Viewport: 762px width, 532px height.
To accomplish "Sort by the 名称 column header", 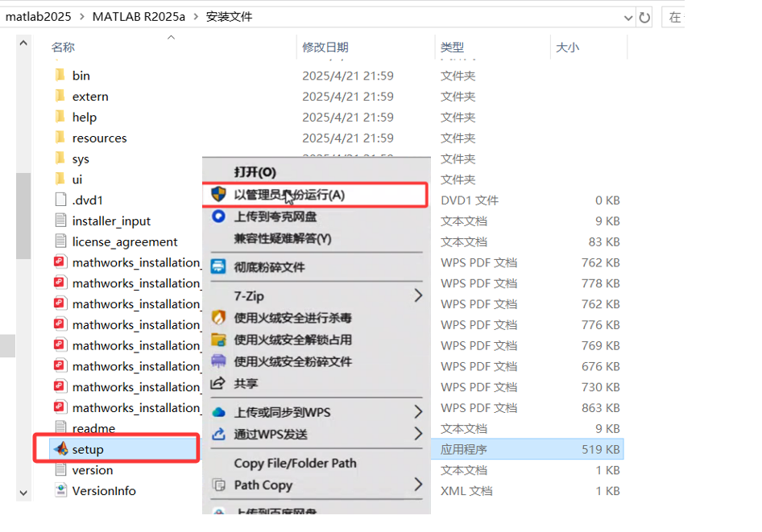I will [63, 47].
